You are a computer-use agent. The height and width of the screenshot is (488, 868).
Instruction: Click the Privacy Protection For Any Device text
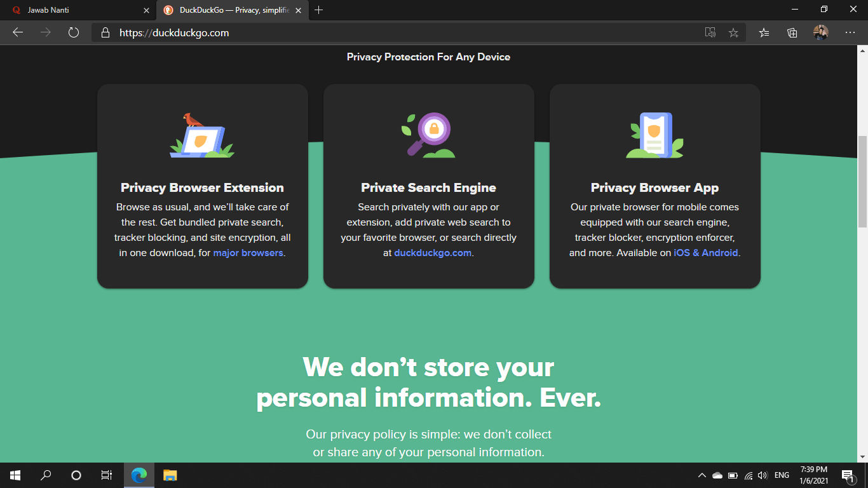coord(428,57)
